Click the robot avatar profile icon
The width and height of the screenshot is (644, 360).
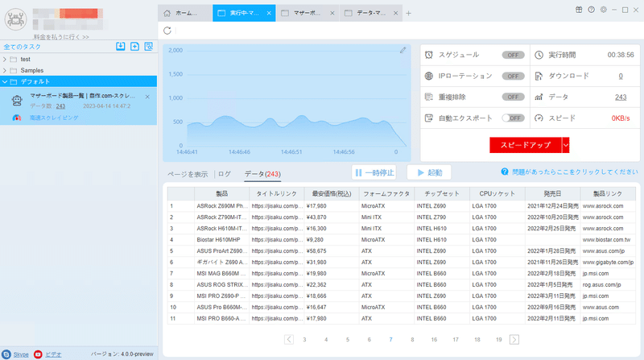pos(15,19)
